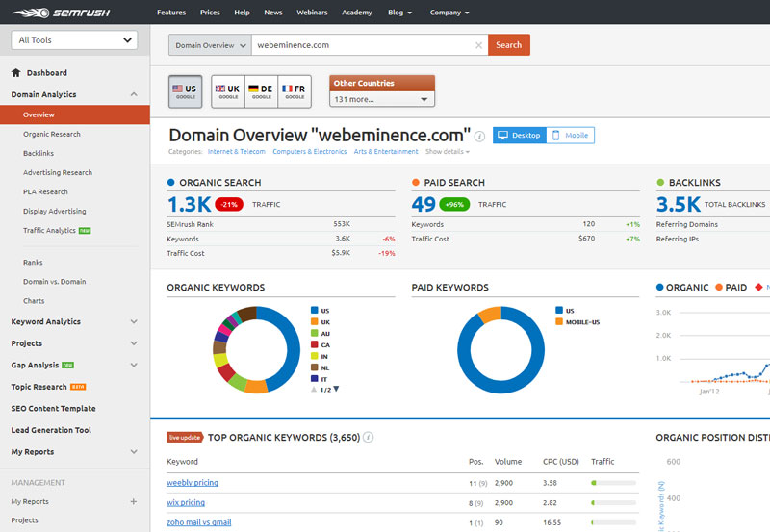Open Domain vs. Domain in sidebar
770x532 pixels.
click(54, 281)
